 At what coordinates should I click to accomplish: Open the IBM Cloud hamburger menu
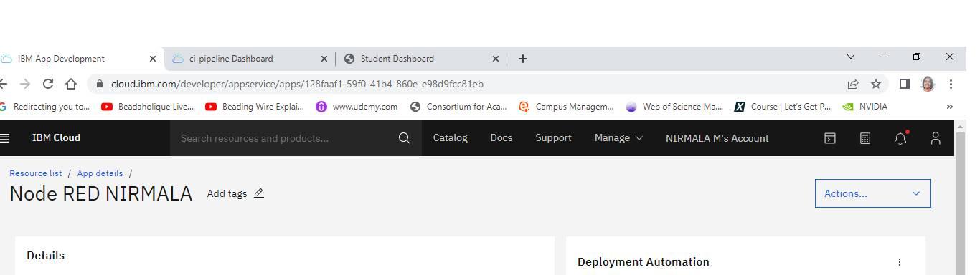(x=4, y=138)
